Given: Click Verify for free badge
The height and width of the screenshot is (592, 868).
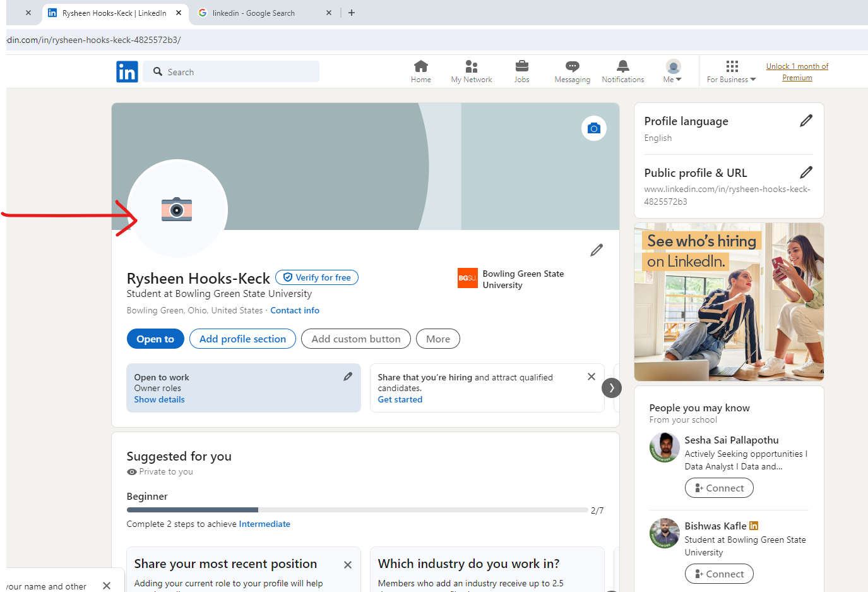Looking at the screenshot, I should 317,277.
